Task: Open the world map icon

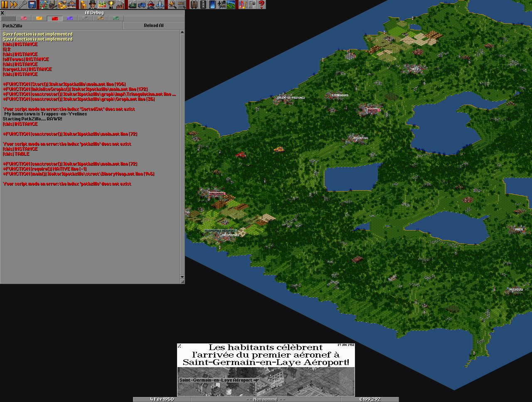Action: click(x=44, y=5)
